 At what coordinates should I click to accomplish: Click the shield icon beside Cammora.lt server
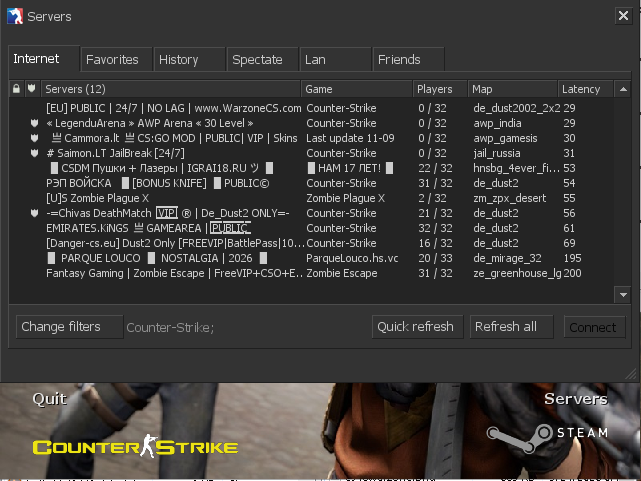(x=34, y=138)
